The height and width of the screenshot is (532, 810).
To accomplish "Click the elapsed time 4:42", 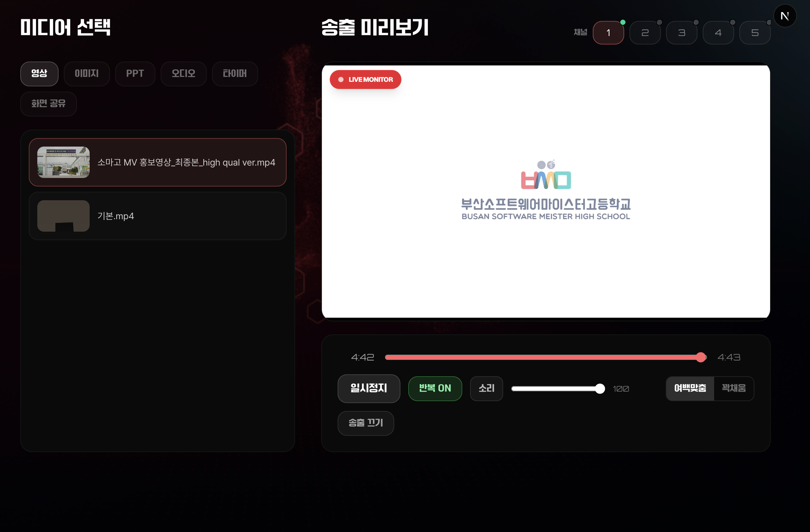I will click(363, 357).
